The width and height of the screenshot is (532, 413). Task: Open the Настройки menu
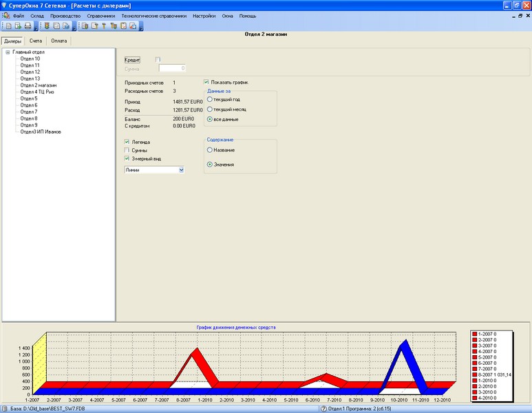[204, 16]
